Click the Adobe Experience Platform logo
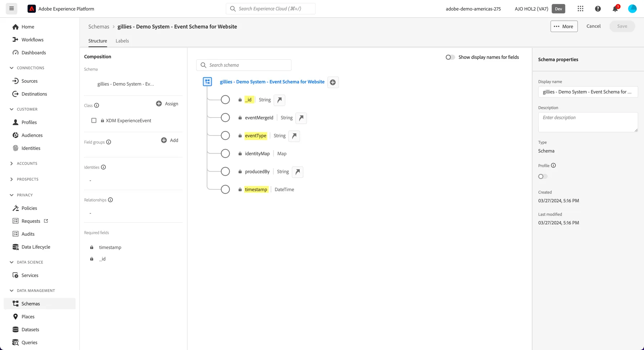The width and height of the screenshot is (644, 350). point(32,9)
